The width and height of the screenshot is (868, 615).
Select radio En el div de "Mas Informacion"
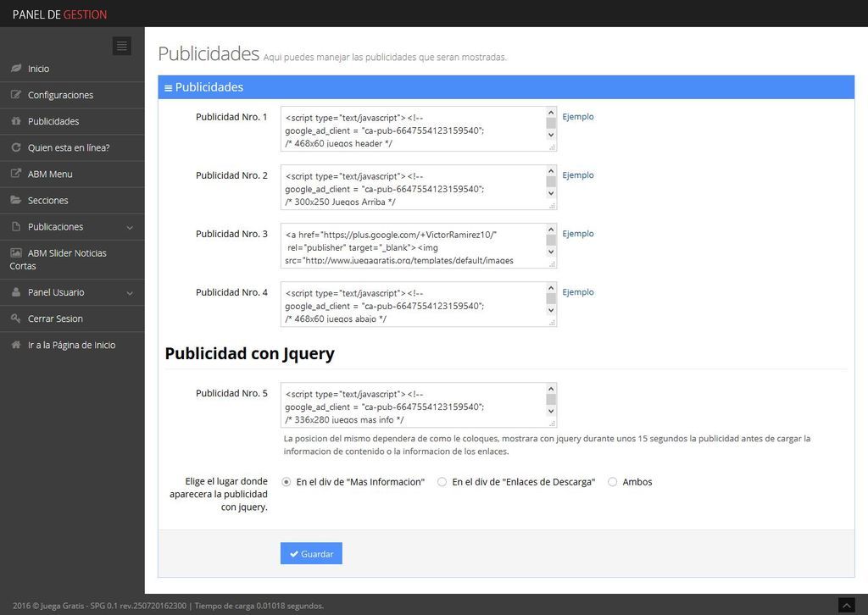pyautogui.click(x=287, y=482)
